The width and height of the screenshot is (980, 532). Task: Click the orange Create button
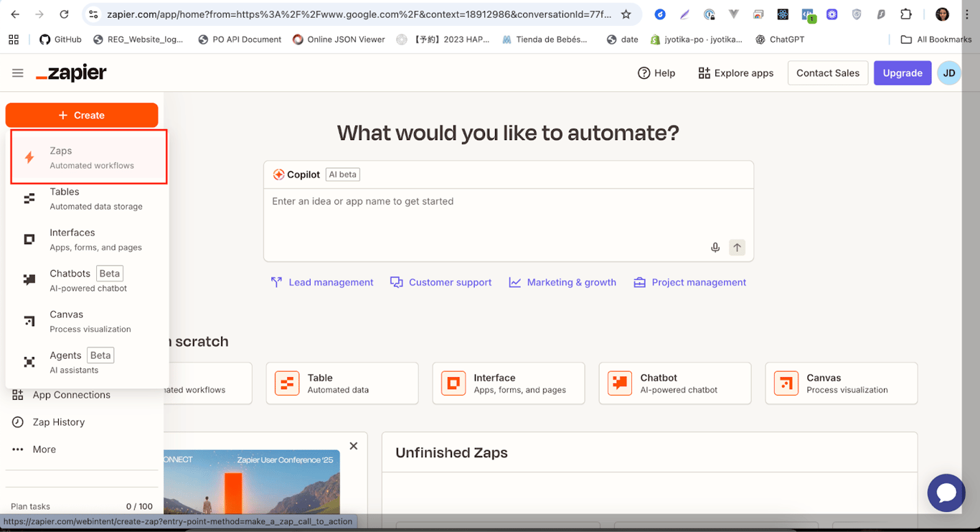[82, 115]
